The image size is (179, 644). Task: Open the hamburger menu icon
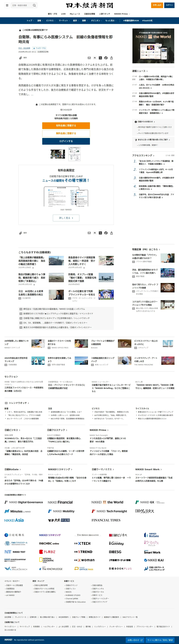(7, 5)
